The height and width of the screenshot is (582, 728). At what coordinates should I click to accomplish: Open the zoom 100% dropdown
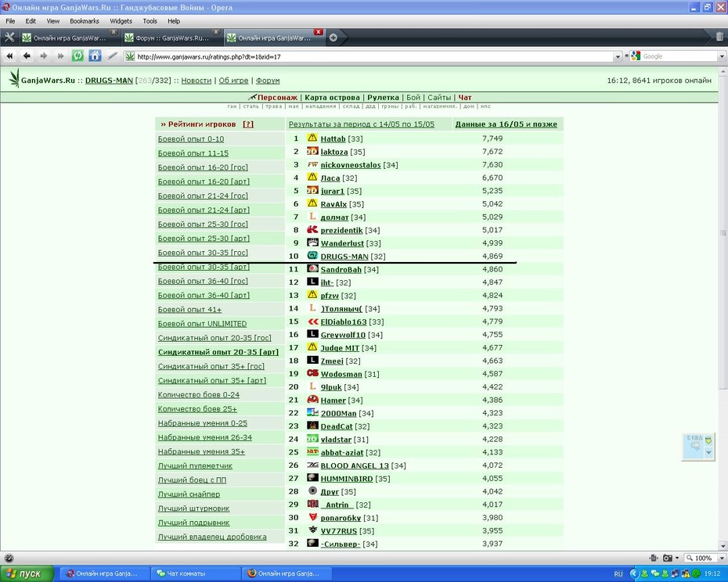point(722,558)
